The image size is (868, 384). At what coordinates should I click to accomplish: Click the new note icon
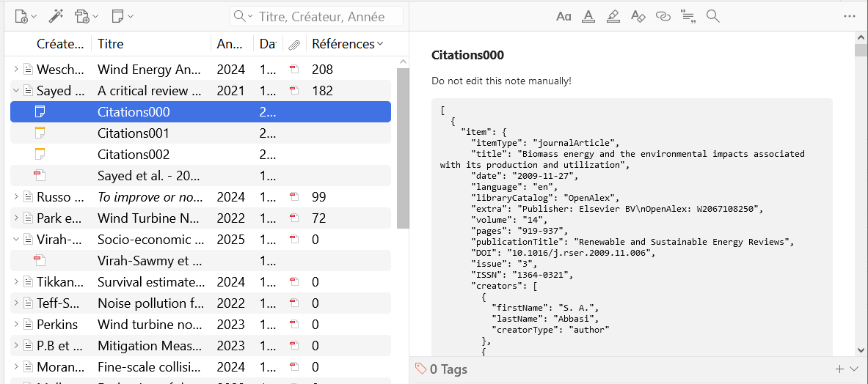click(x=122, y=16)
